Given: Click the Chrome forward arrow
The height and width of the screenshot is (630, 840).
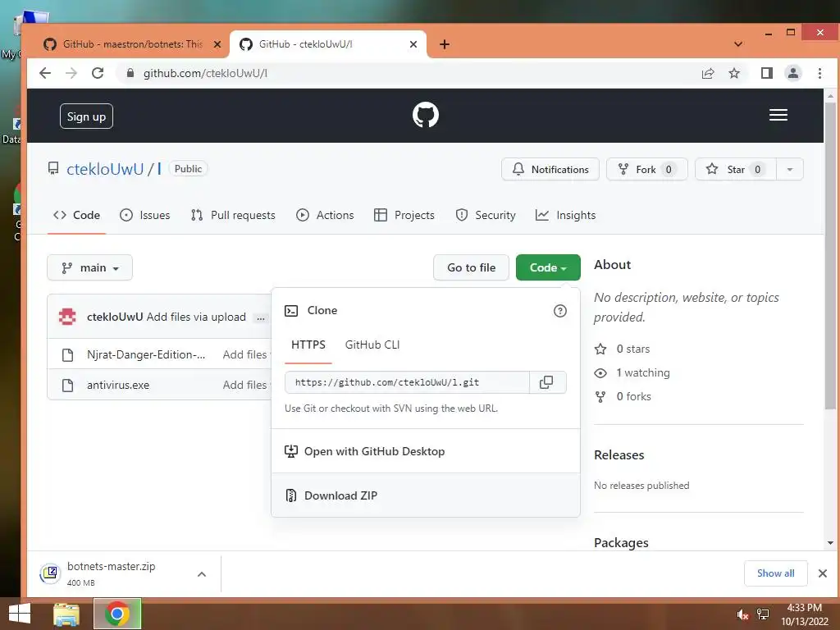Looking at the screenshot, I should click(71, 73).
